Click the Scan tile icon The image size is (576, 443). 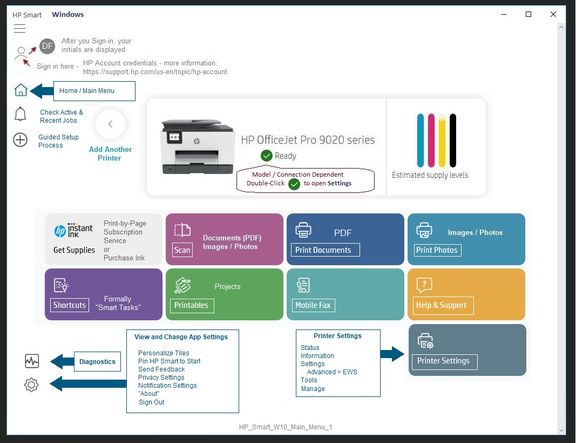(x=182, y=230)
